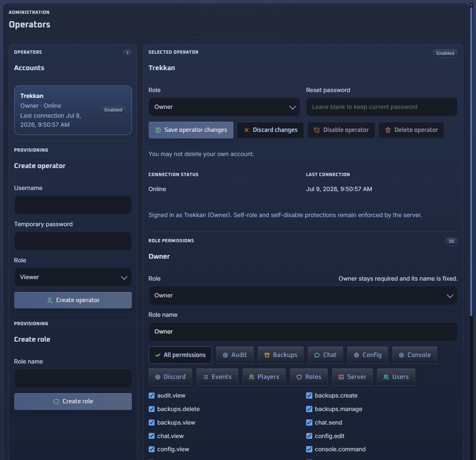Toggle the chat.send checkbox
The width and height of the screenshot is (476, 460).
click(x=309, y=422)
